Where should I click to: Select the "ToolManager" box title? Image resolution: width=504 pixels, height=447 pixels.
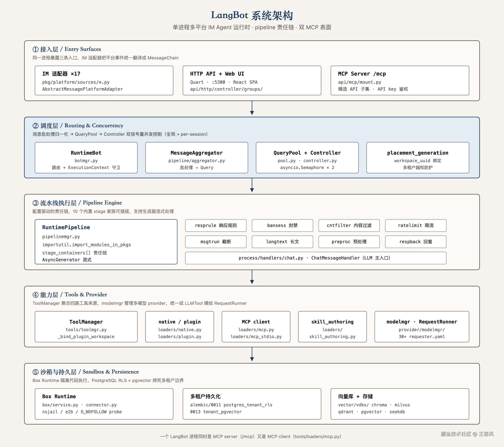(86, 322)
